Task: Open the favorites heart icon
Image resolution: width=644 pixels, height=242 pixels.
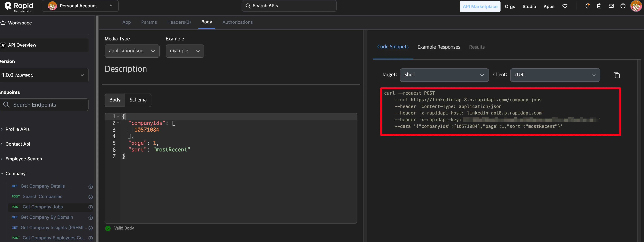Action: point(565,6)
